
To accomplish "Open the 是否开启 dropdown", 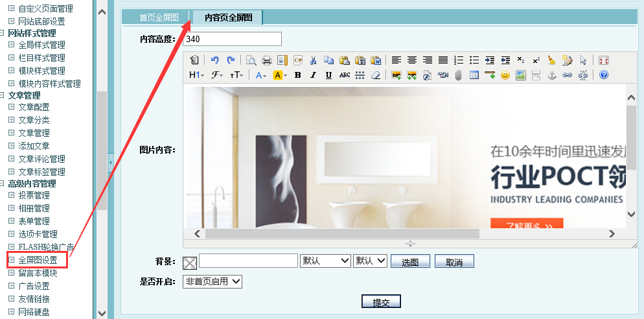I will point(213,281).
